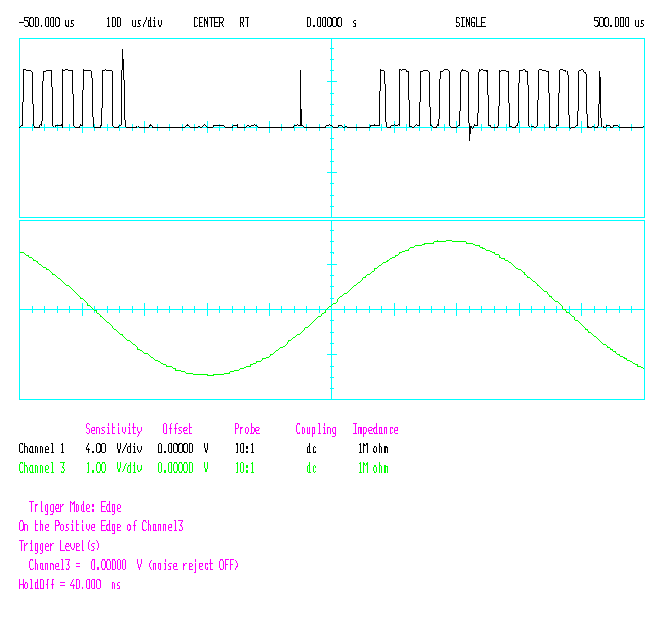Click the Trigger Level(s) label

pos(59,546)
